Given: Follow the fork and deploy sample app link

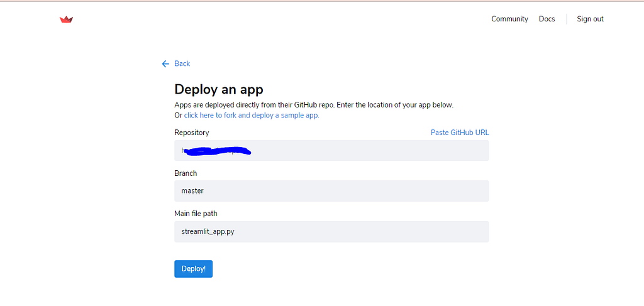Looking at the screenshot, I should pos(252,115).
